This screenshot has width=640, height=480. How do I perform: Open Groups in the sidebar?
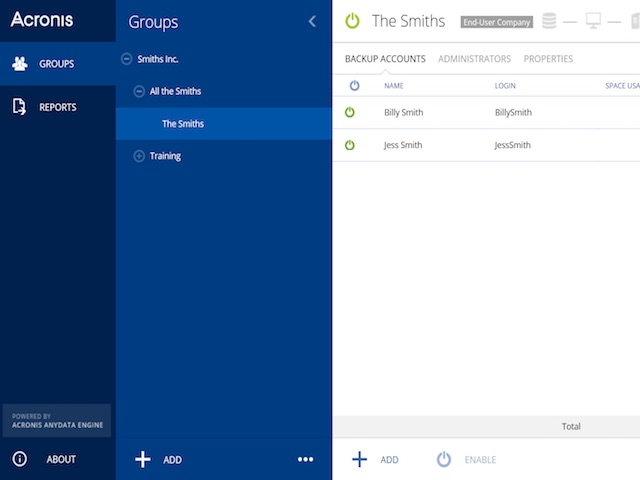[58, 64]
